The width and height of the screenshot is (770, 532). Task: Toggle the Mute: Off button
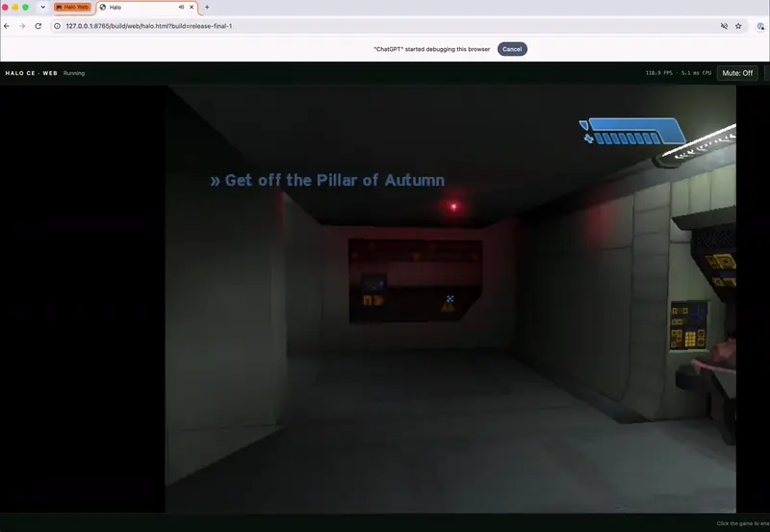coord(737,73)
